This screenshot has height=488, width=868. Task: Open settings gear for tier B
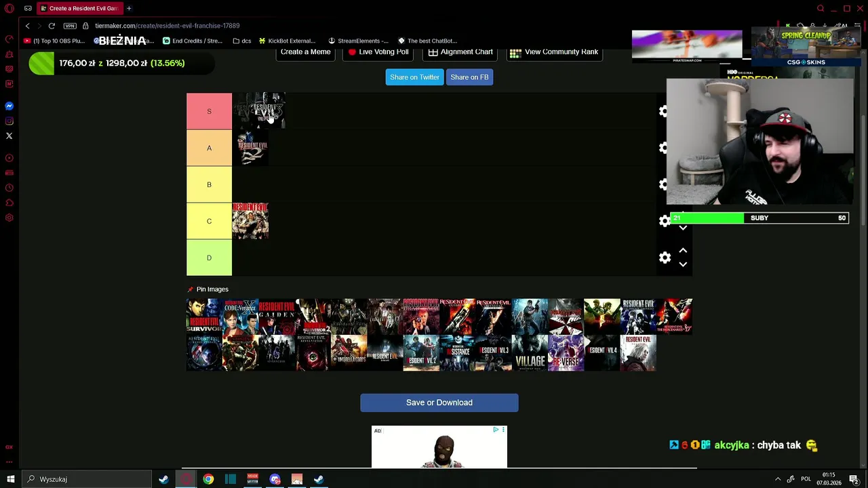[664, 184]
